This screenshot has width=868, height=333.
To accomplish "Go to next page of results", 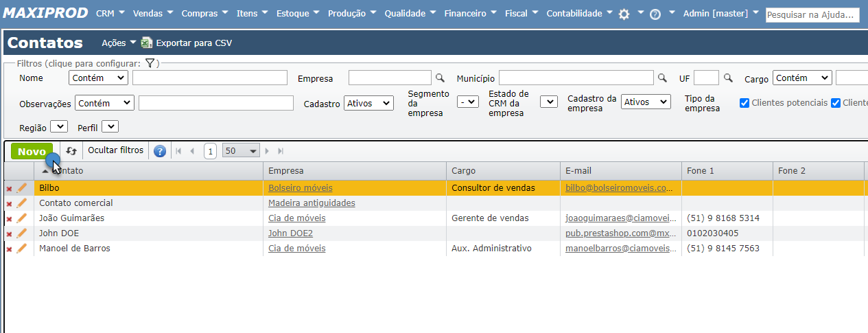I will pos(267,151).
